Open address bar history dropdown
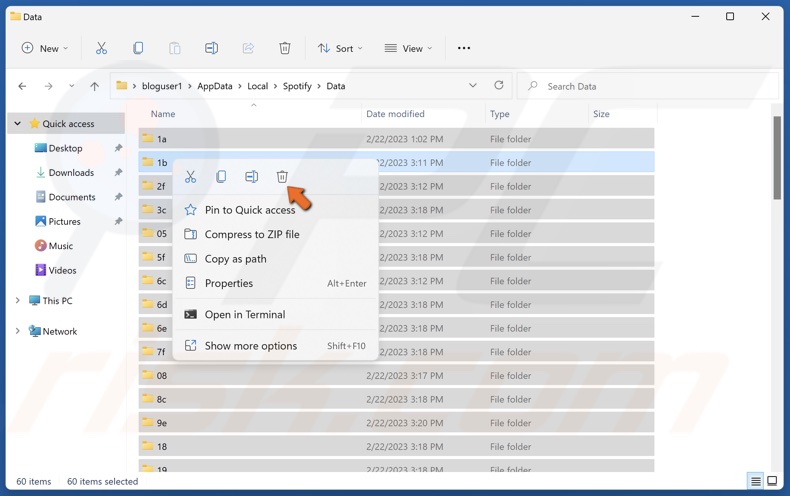Screen dimensions: 790x496 (x=473, y=85)
